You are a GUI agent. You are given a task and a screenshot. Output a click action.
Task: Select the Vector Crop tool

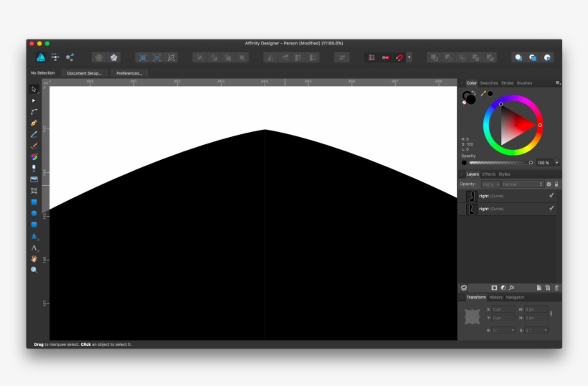[34, 191]
